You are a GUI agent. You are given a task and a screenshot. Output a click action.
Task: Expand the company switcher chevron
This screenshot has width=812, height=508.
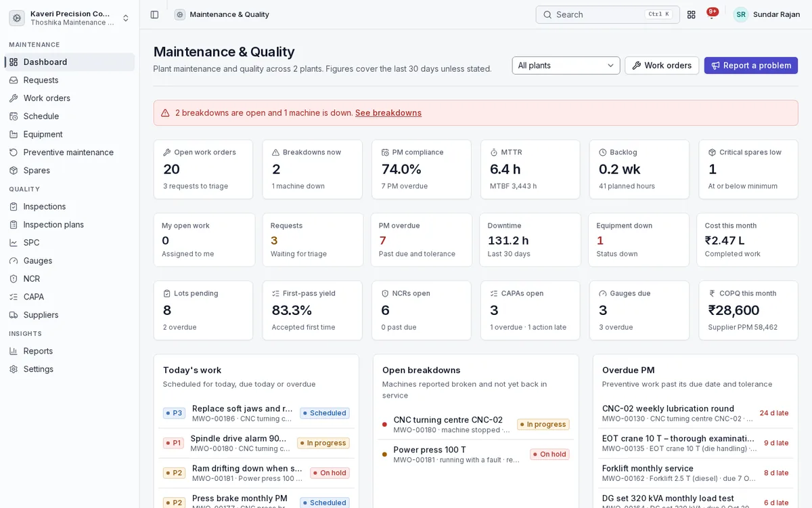tap(126, 18)
